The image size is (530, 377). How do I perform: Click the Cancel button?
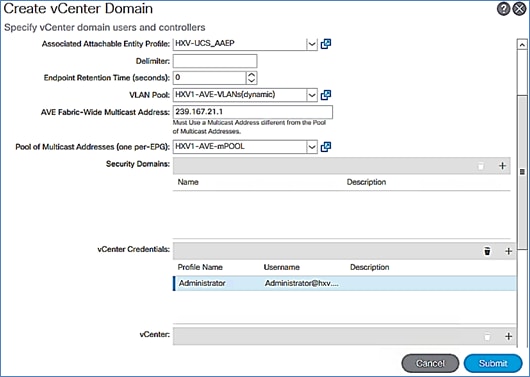click(x=430, y=363)
